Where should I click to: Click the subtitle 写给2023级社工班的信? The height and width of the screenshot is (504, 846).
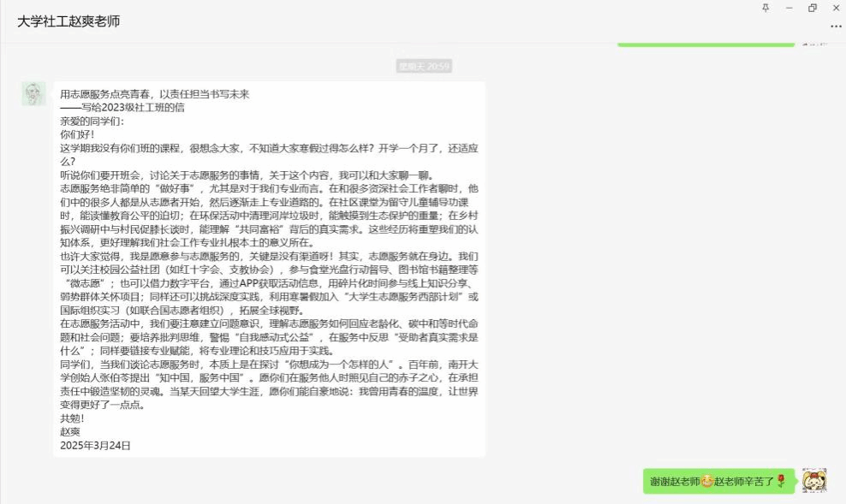pos(128,108)
